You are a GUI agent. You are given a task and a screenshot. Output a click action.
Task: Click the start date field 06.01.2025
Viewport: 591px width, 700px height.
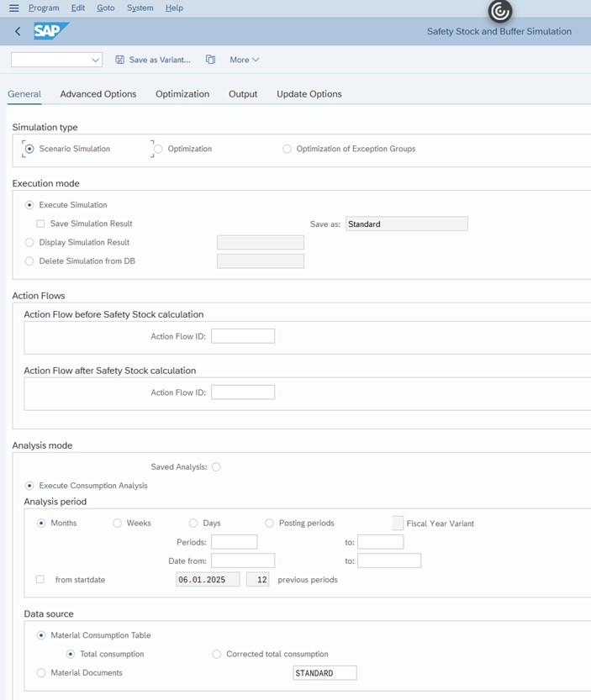[208, 580]
